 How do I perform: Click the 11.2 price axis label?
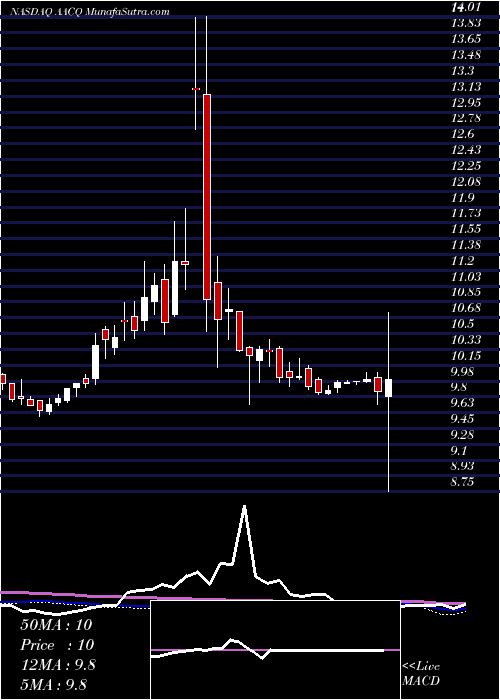pyautogui.click(x=464, y=261)
